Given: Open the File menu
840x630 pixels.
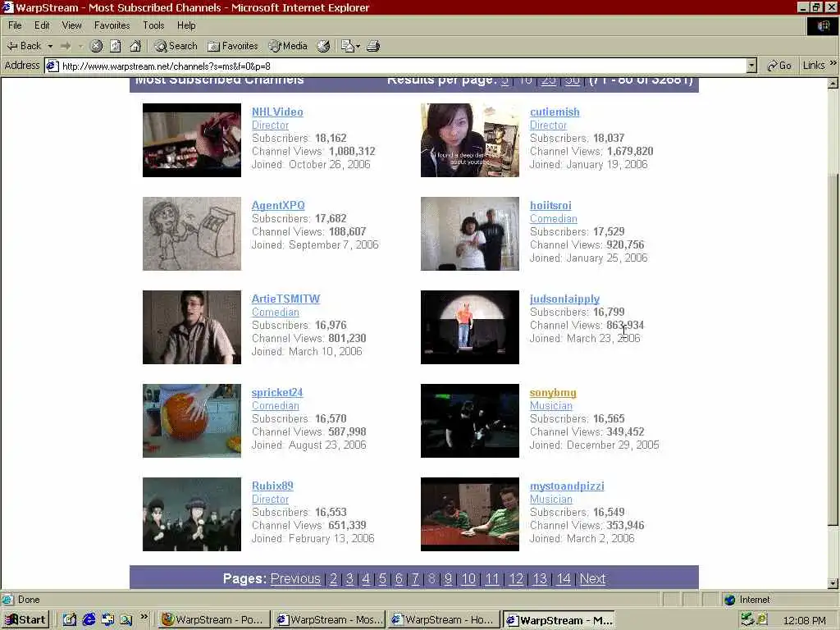Looking at the screenshot, I should (x=15, y=25).
